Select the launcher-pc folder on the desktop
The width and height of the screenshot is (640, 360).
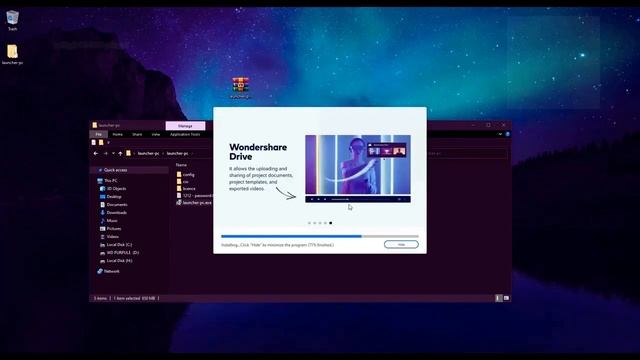pos(12,54)
